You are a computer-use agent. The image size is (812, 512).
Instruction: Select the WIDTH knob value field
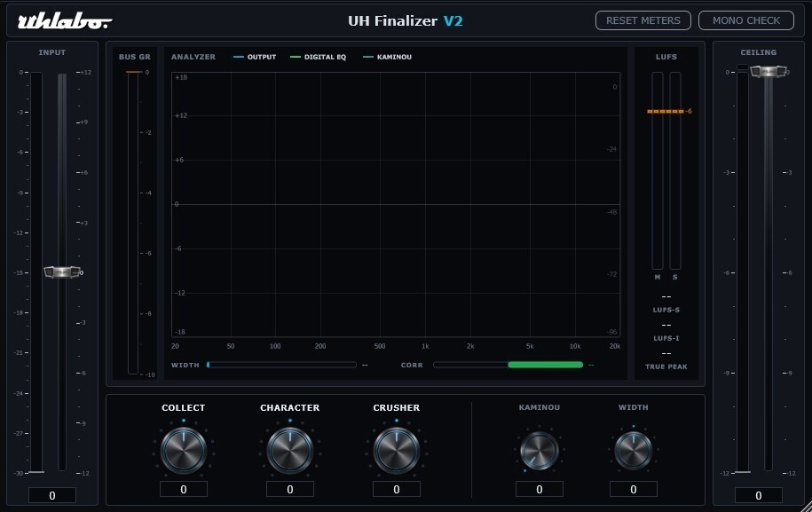(x=634, y=489)
